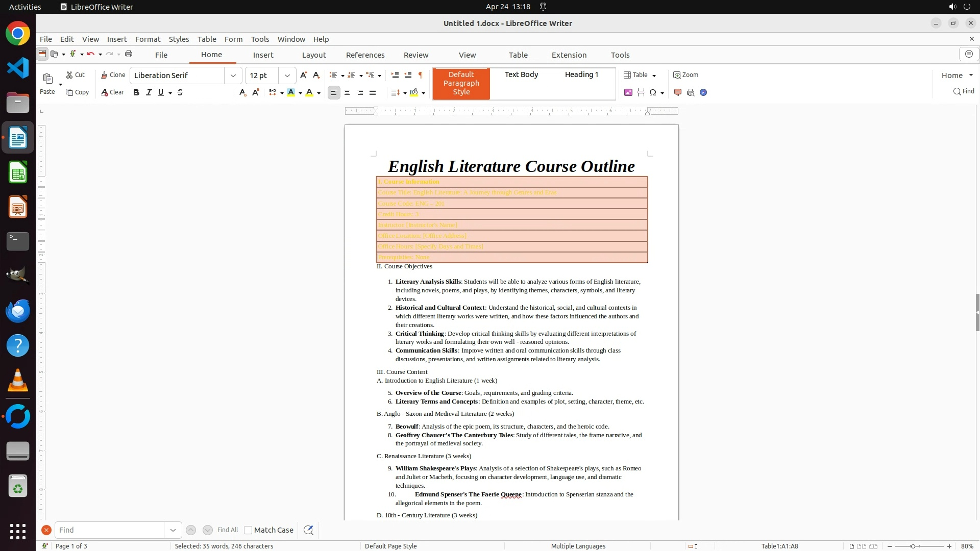
Task: Open the font name dropdown
Action: coord(233,76)
